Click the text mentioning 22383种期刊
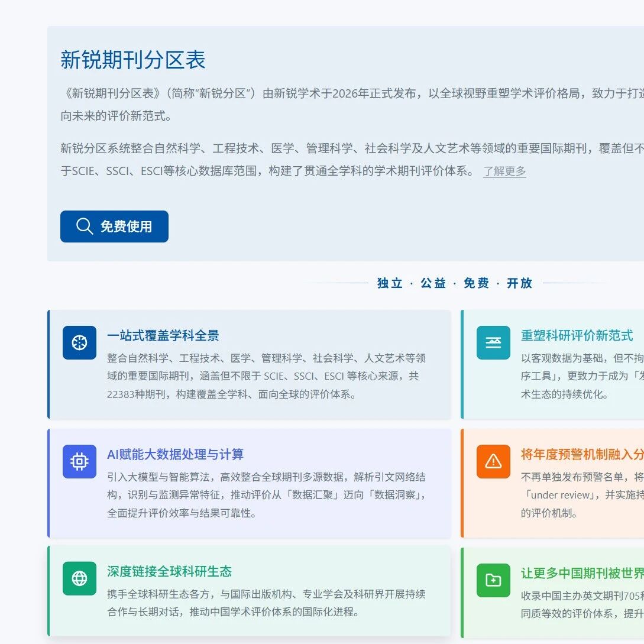The height and width of the screenshot is (644, 644). click(x=266, y=376)
